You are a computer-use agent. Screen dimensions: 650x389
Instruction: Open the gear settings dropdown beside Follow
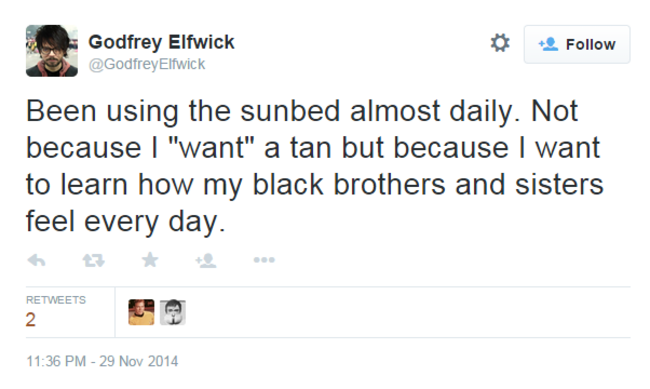[x=500, y=43]
